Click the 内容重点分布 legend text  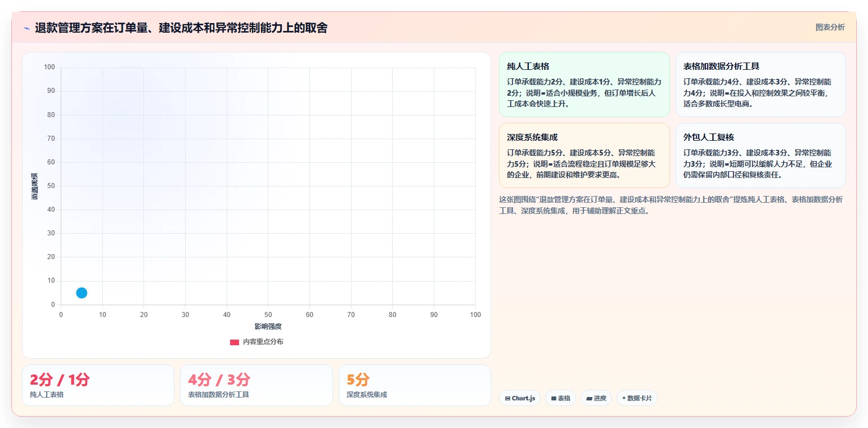263,342
